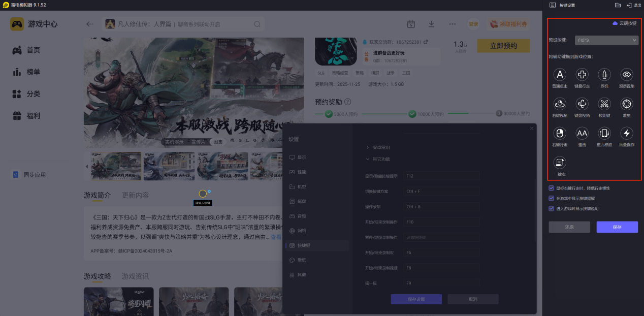Open the three-dot more menu
644x316 pixels.
(452, 24)
